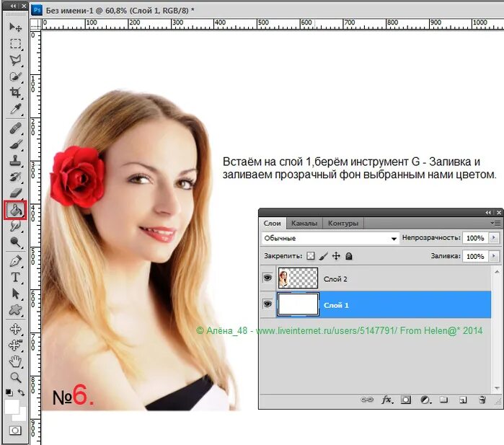Switch to the Контуры tab
The image size is (504, 445).
pyautogui.click(x=343, y=223)
